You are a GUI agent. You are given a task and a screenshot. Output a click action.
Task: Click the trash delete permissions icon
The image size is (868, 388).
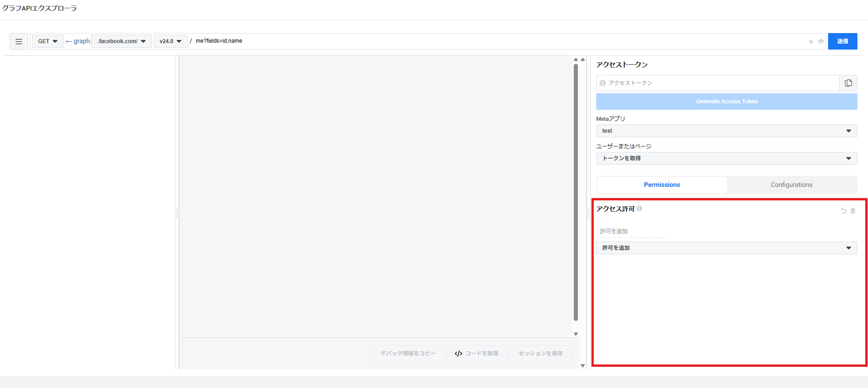click(853, 211)
